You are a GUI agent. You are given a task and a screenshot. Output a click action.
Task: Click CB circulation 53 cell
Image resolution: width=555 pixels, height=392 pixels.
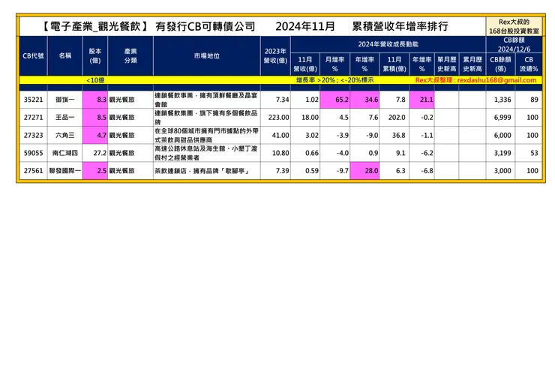(x=529, y=153)
